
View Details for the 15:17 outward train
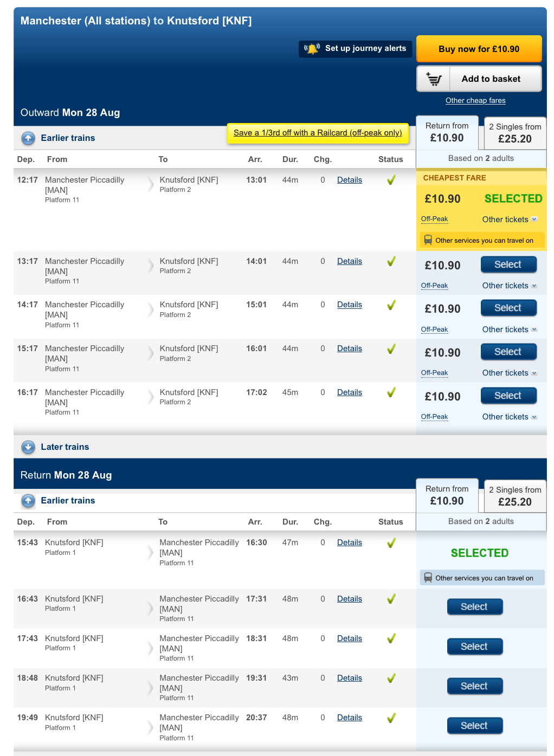tap(349, 348)
